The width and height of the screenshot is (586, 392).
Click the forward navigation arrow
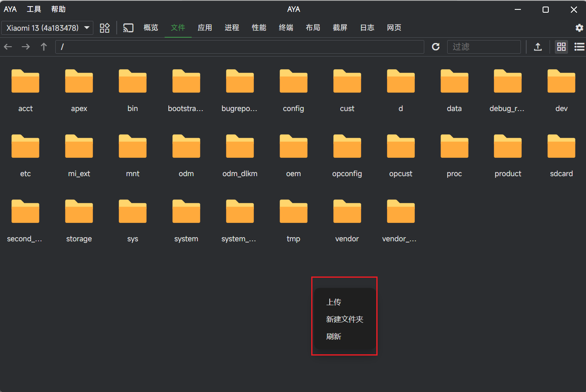[x=25, y=47]
